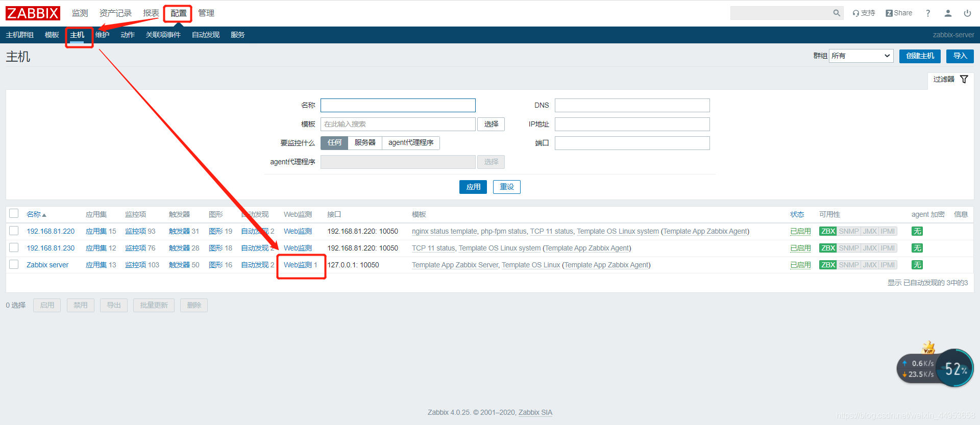Toggle the 过滤器 filter tab
The image size is (980, 425).
point(950,80)
